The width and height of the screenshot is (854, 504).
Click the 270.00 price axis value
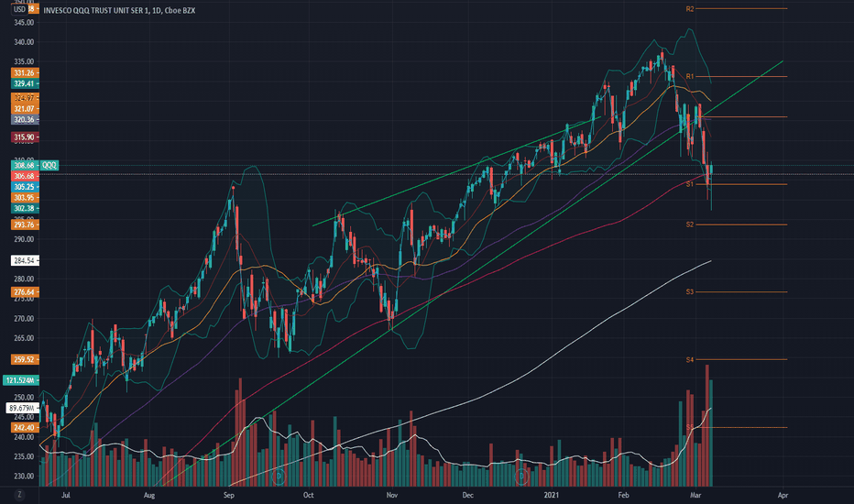click(x=24, y=319)
